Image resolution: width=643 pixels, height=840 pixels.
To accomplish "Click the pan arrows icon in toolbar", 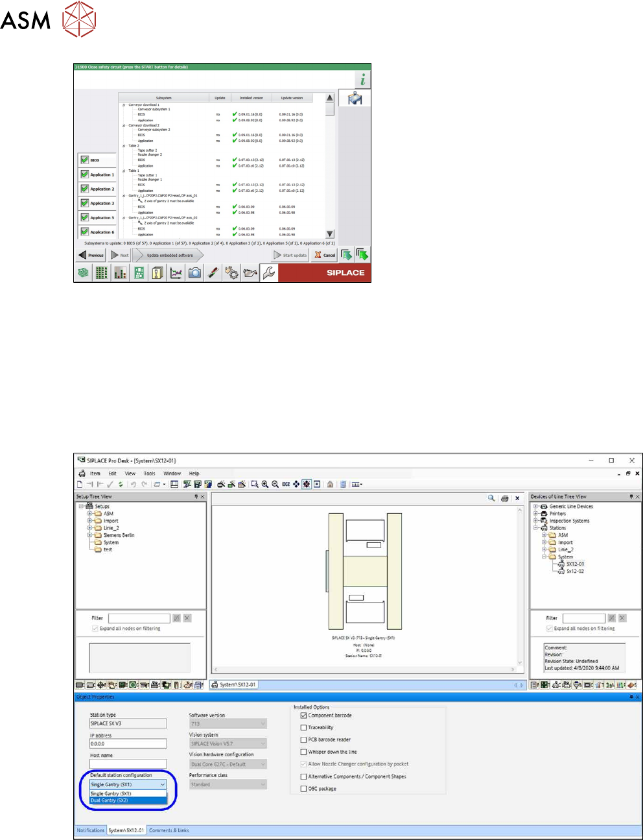I will coord(296,484).
